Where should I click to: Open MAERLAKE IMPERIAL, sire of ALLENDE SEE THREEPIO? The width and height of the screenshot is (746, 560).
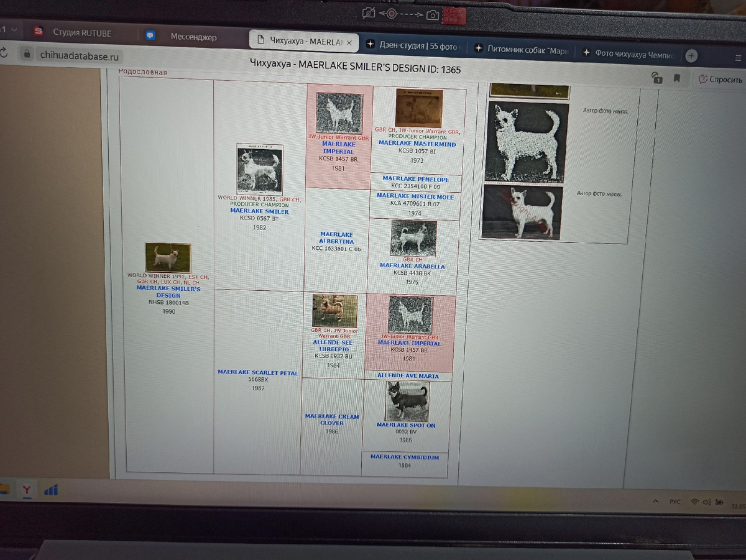pos(409,343)
